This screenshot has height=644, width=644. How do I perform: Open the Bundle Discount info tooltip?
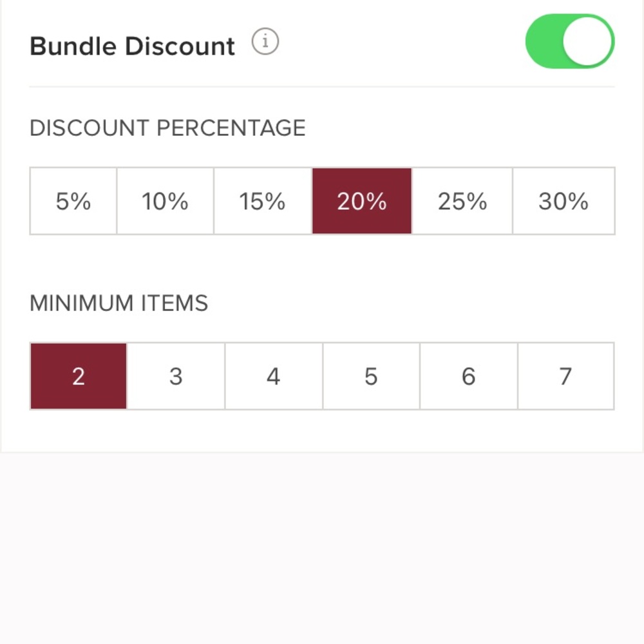tap(265, 42)
